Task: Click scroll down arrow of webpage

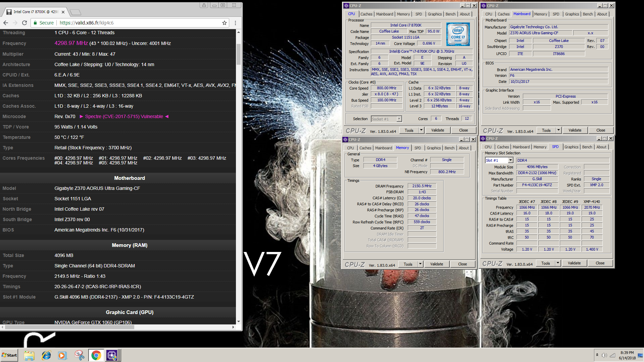Action: (x=239, y=322)
